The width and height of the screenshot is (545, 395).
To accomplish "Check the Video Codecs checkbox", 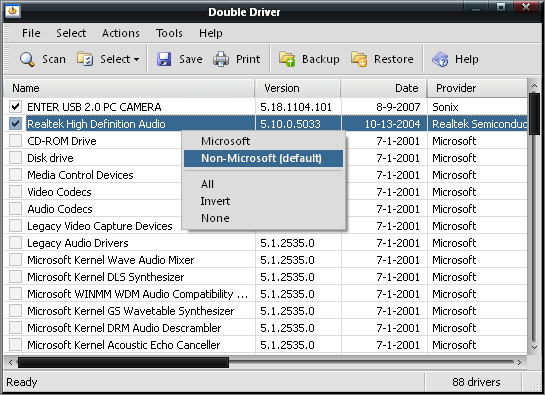I will tap(15, 192).
